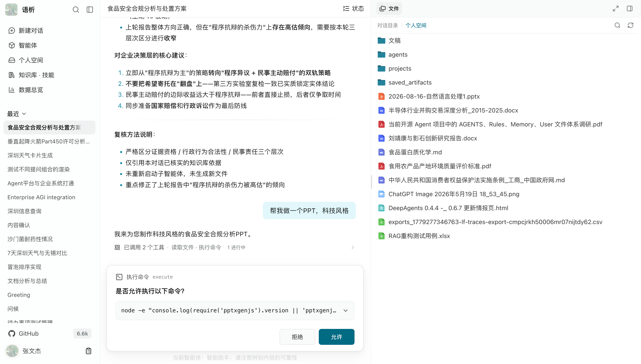The image size is (641, 364).
Task: Click the terminal icon beside 执行命令
Action: [119, 277]
